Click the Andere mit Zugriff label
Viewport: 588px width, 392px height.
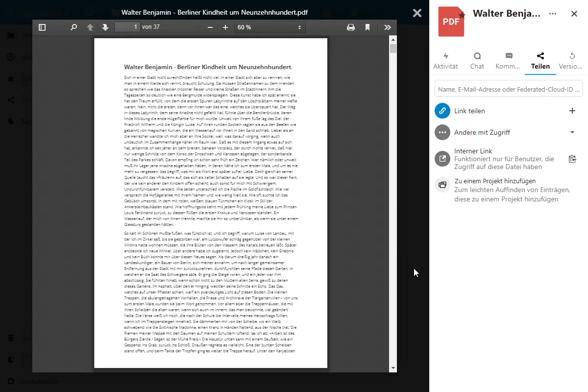(482, 132)
